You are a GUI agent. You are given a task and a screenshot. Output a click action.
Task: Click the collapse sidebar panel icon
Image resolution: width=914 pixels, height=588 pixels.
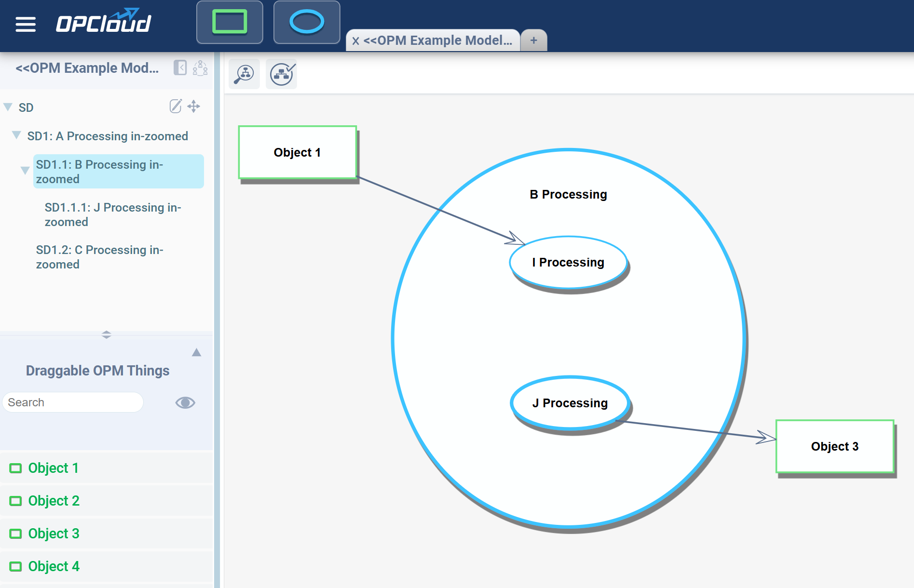(180, 67)
